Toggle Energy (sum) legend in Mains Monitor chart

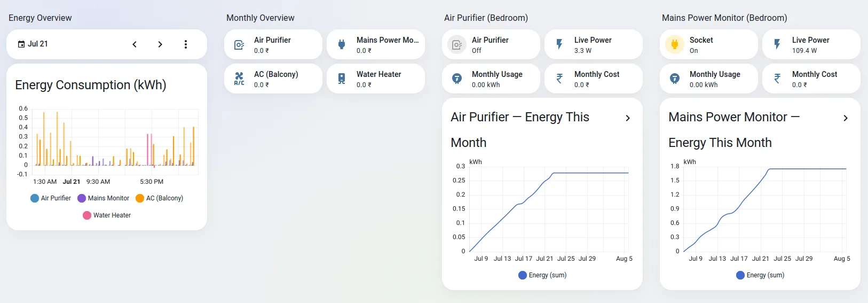click(x=760, y=275)
